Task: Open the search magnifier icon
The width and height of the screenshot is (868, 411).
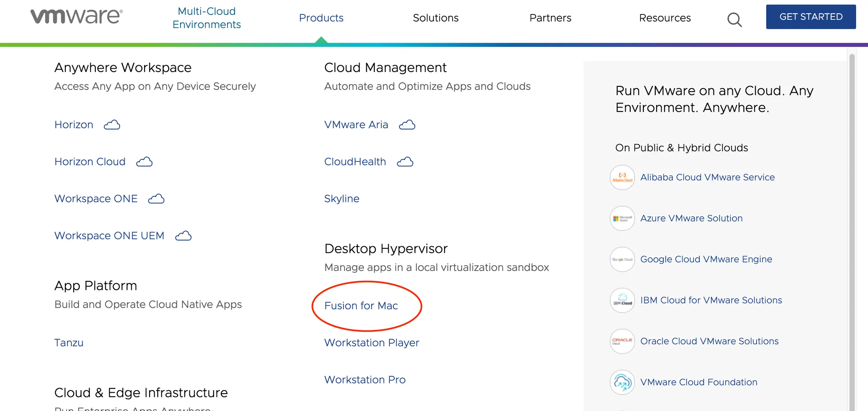Action: [734, 19]
